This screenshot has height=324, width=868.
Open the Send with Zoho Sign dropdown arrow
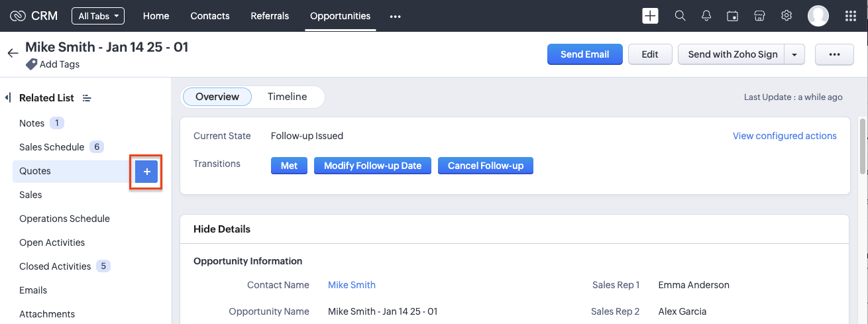pos(794,54)
